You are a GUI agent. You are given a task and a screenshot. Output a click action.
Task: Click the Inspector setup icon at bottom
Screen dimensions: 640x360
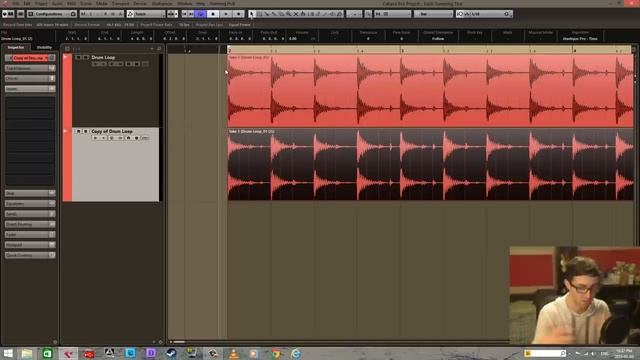[55, 342]
